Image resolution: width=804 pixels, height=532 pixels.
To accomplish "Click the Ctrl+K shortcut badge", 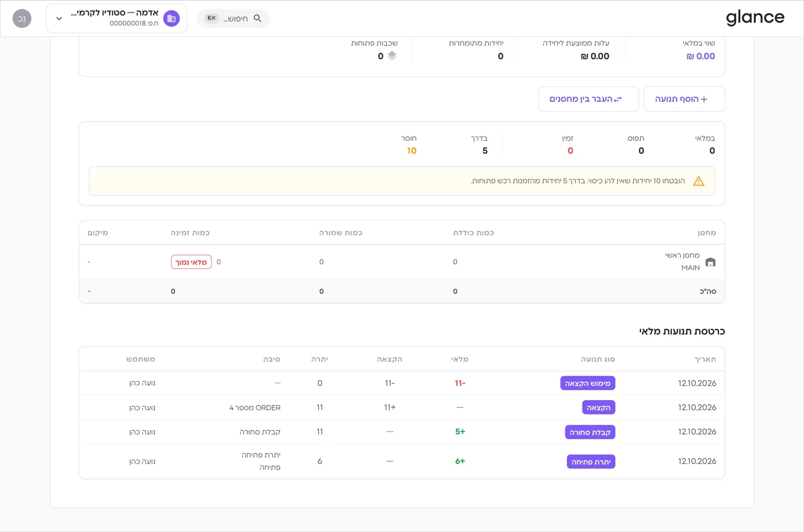I will coord(212,19).
